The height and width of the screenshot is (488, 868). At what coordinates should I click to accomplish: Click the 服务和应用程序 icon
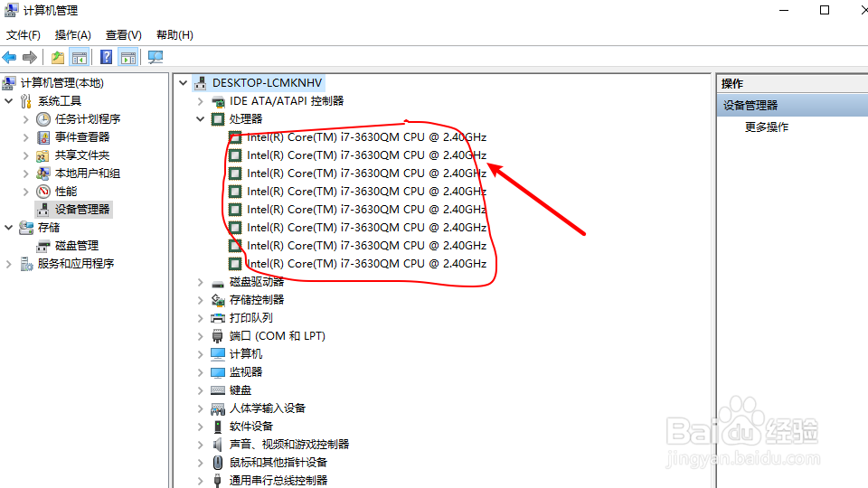(x=26, y=264)
